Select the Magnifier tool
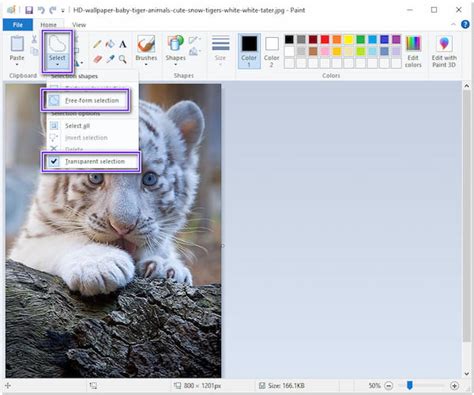Image resolution: width=474 pixels, height=395 pixels. (123, 59)
